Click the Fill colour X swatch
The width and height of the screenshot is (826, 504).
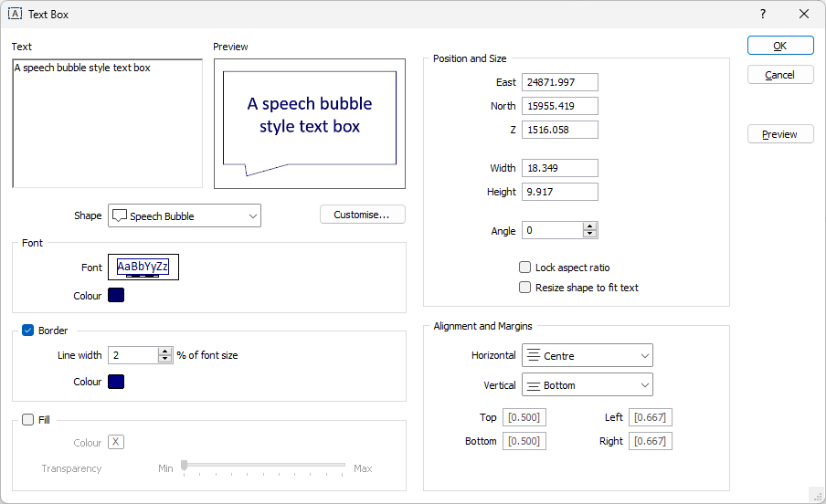click(116, 442)
